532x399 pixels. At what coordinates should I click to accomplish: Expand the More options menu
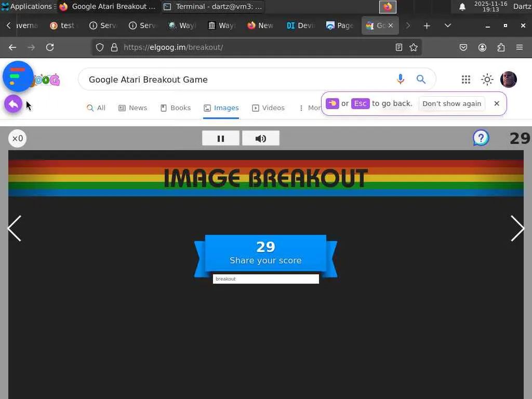point(310,108)
